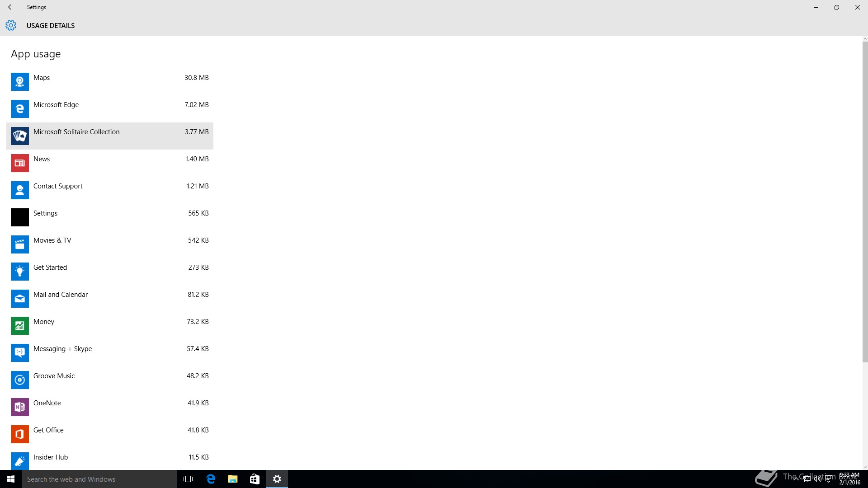Click the purple OneNote icon
Image resolution: width=868 pixels, height=488 pixels.
[20, 407]
